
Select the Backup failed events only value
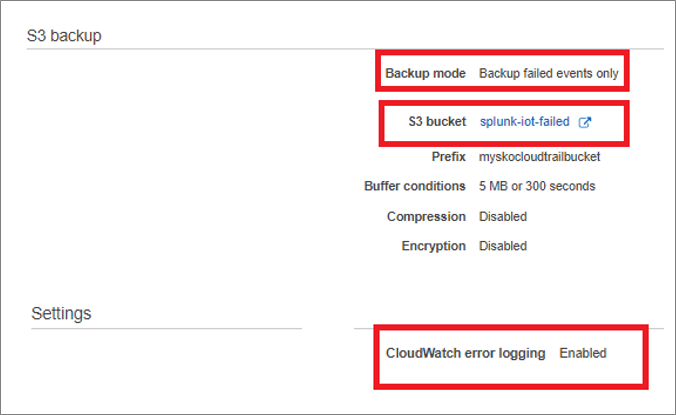click(549, 73)
